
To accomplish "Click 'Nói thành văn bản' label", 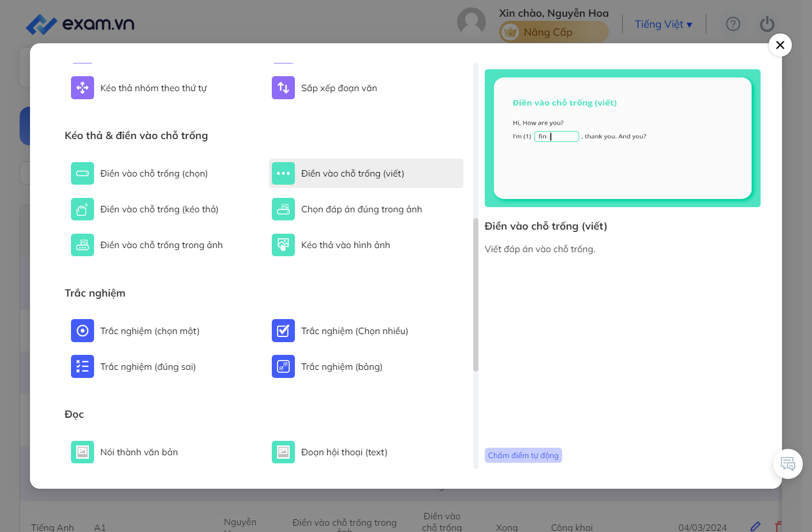I will (x=139, y=452).
